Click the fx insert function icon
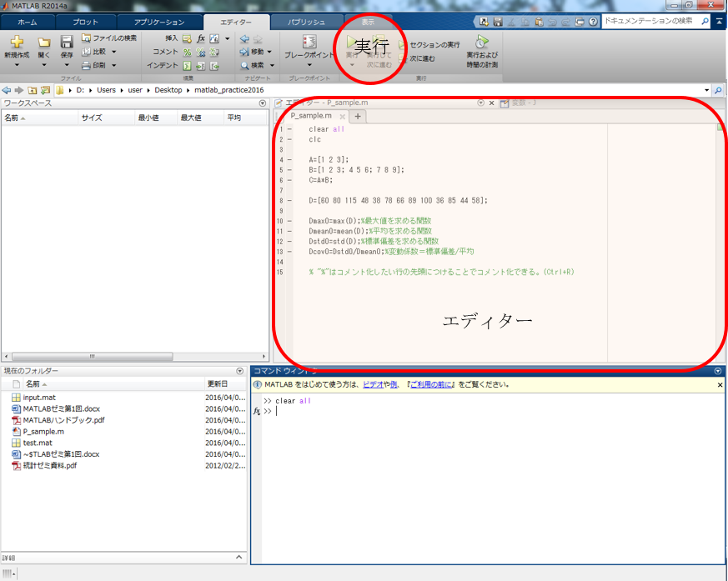The image size is (728, 581). coord(201,38)
